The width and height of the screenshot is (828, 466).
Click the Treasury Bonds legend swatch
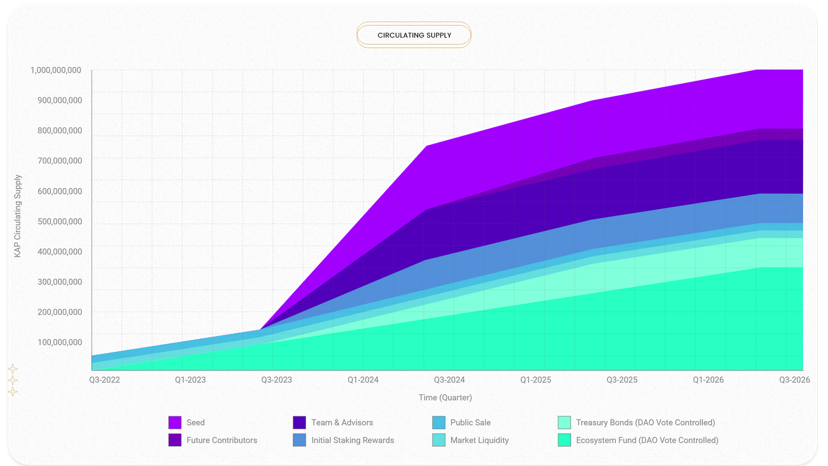564,422
